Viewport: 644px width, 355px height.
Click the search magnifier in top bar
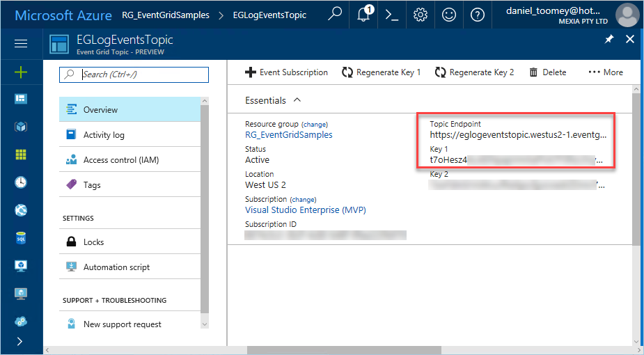(x=335, y=15)
